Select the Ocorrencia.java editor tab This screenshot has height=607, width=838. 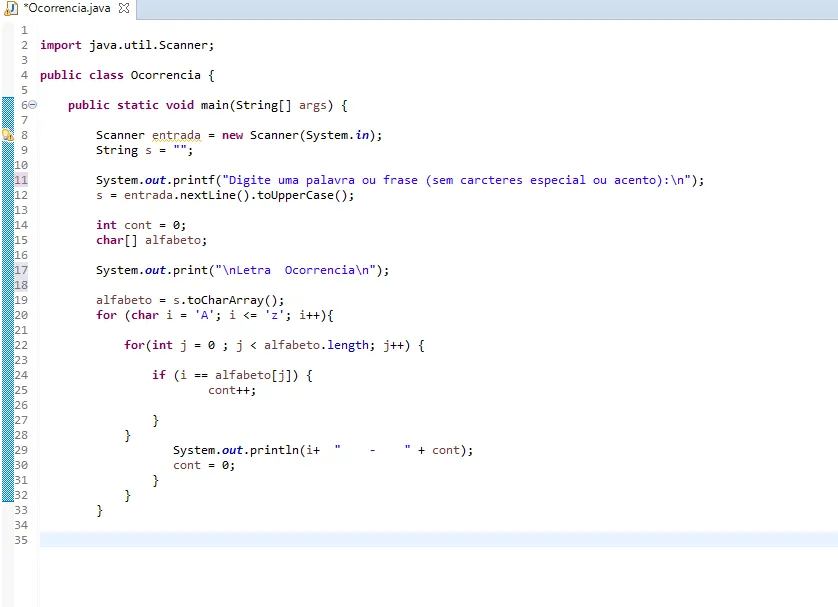pos(68,9)
